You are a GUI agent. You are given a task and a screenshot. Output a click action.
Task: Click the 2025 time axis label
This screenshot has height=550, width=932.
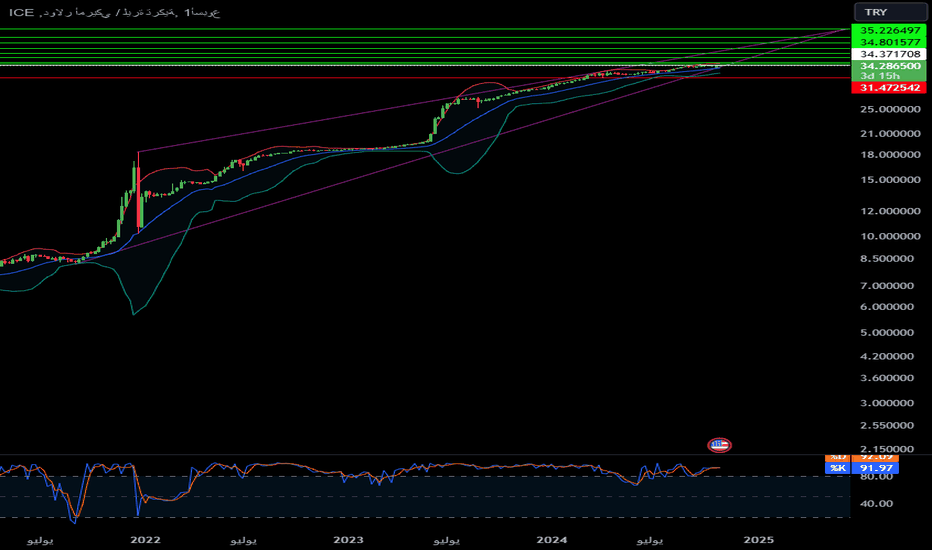[x=759, y=540]
